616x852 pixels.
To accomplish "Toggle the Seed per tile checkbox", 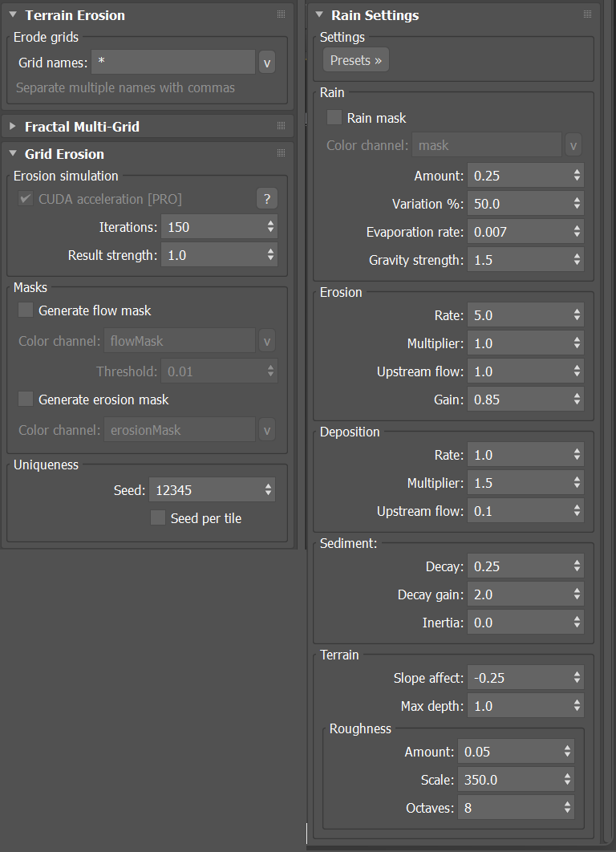I will (x=158, y=518).
